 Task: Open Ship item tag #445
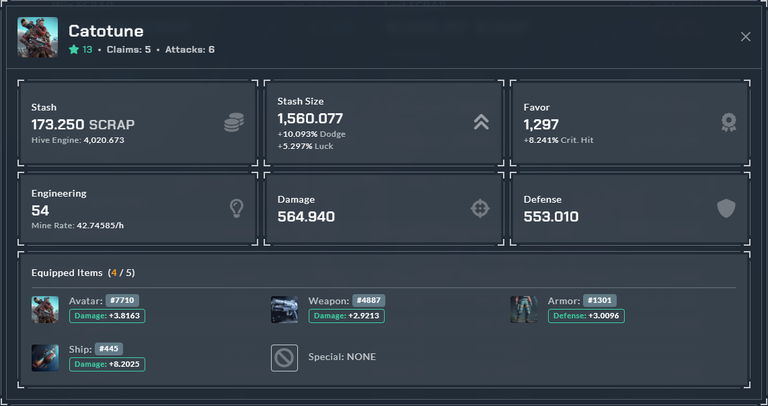click(109, 349)
